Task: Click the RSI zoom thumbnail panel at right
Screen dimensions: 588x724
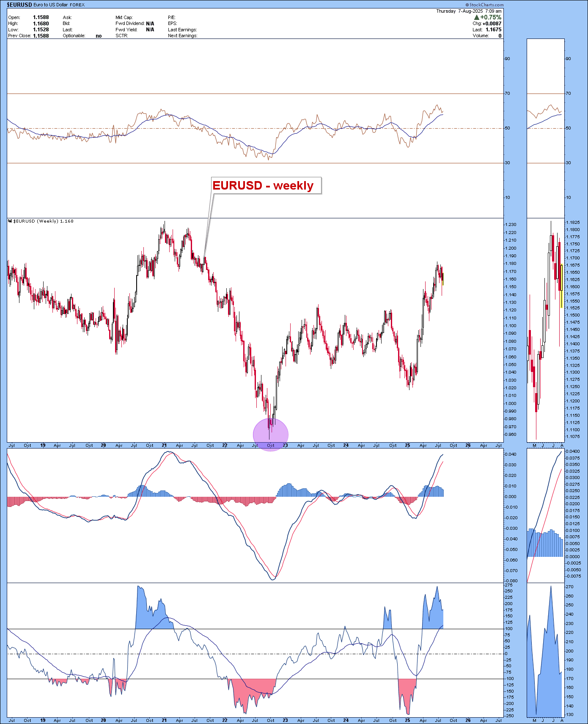Action: (x=545, y=127)
